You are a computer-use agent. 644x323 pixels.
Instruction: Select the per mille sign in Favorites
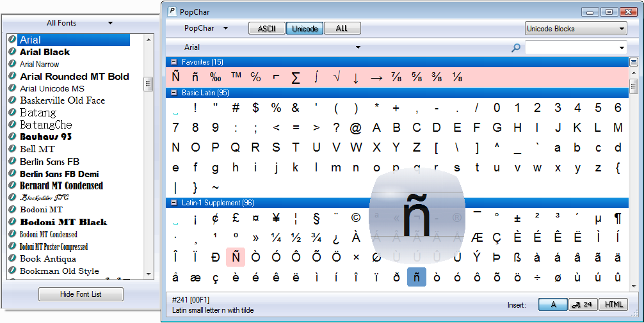point(215,77)
